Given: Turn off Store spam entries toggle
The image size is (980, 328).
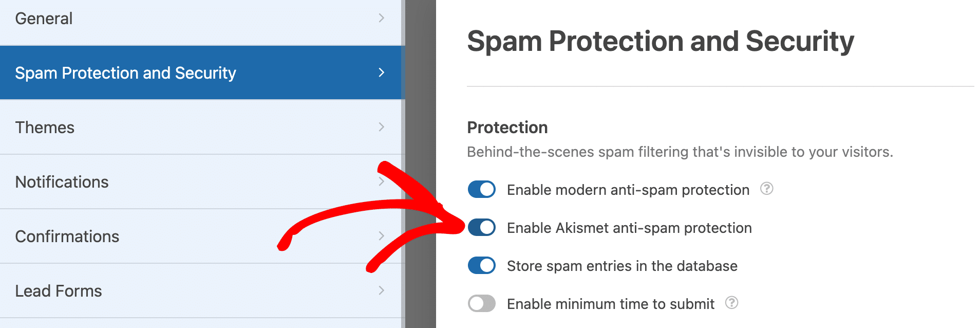Looking at the screenshot, I should (481, 265).
